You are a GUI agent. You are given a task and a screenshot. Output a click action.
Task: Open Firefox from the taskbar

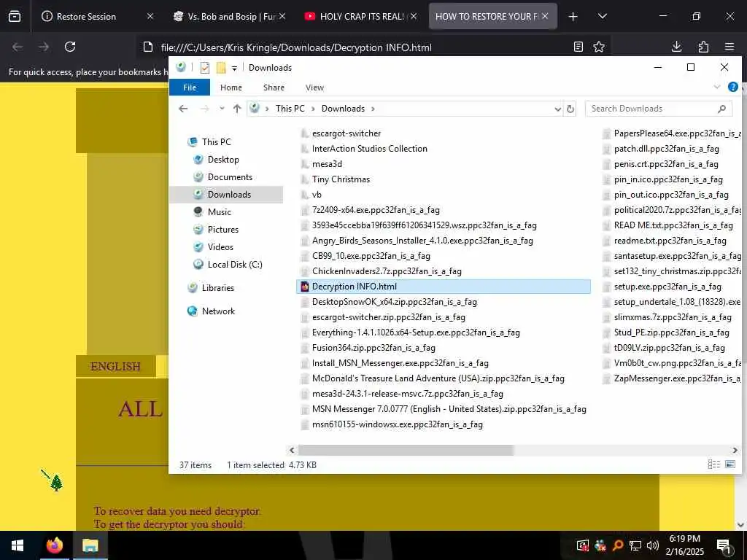click(54, 545)
